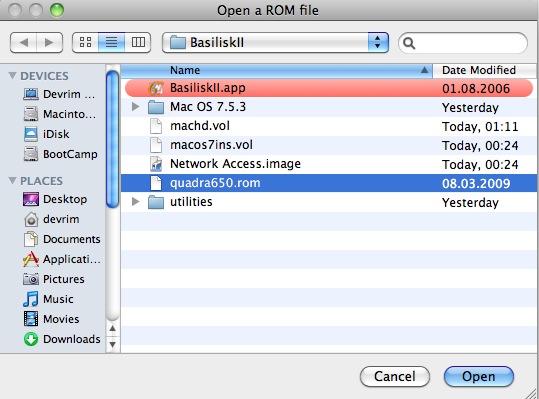Viewport: 539px width, 399px height.
Task: Select the Devrim computer in sidebar
Action: pyautogui.click(x=59, y=94)
